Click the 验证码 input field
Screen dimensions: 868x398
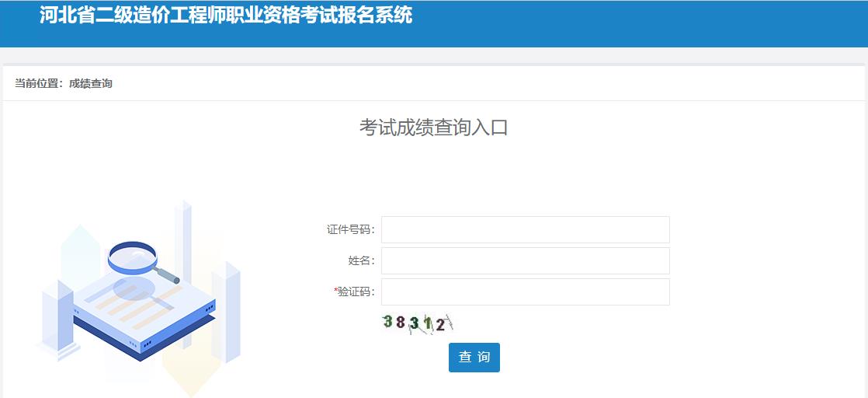pyautogui.click(x=525, y=292)
